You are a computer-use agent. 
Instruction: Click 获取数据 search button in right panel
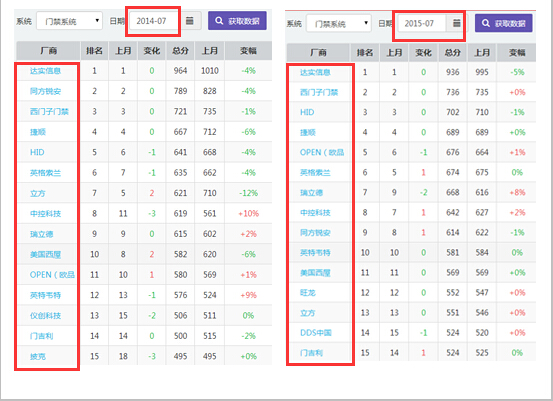(x=504, y=23)
